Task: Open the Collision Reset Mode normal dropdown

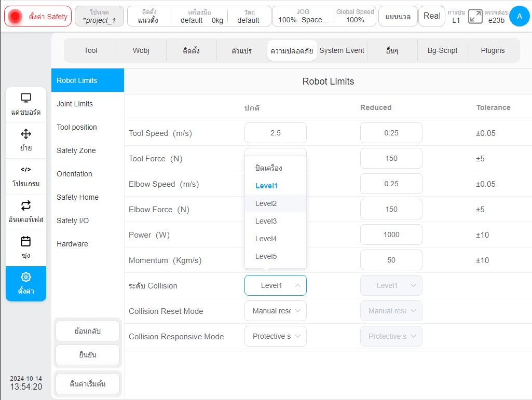Action: pyautogui.click(x=276, y=311)
